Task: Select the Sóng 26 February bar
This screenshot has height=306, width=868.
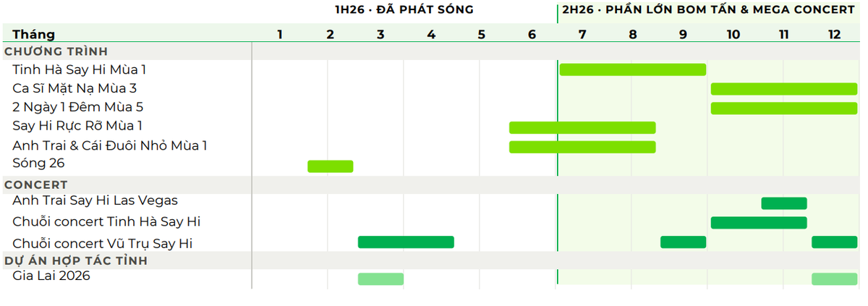Action: pos(331,166)
